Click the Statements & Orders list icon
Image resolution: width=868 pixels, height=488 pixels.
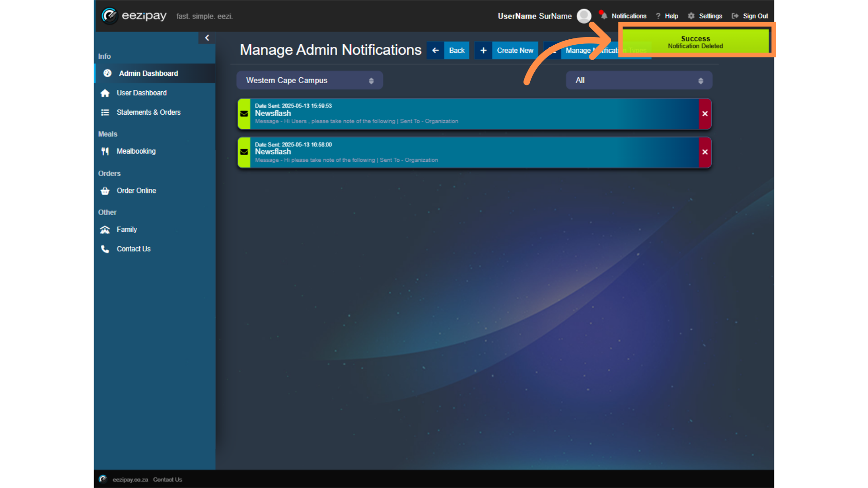pos(105,113)
